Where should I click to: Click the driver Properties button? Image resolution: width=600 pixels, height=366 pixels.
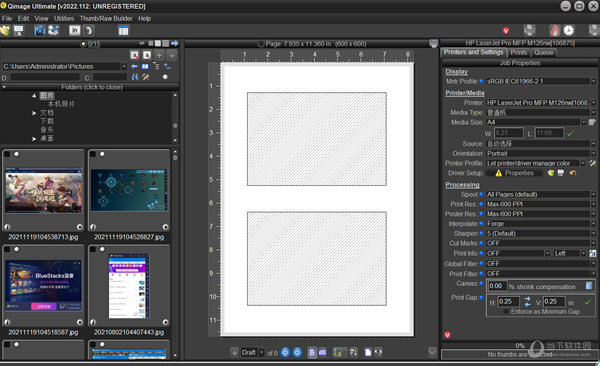514,173
